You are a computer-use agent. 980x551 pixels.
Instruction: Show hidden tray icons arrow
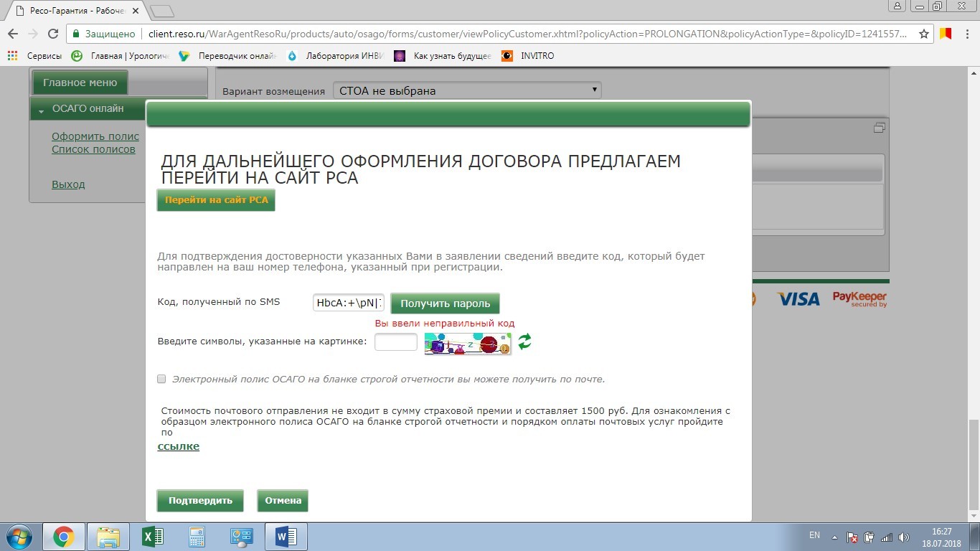pyautogui.click(x=834, y=537)
